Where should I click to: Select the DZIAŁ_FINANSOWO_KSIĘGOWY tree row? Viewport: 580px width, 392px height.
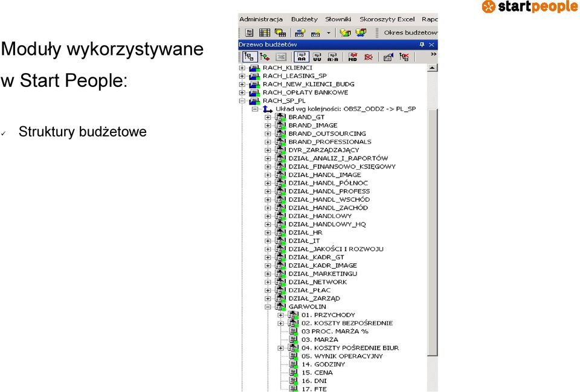(x=342, y=167)
